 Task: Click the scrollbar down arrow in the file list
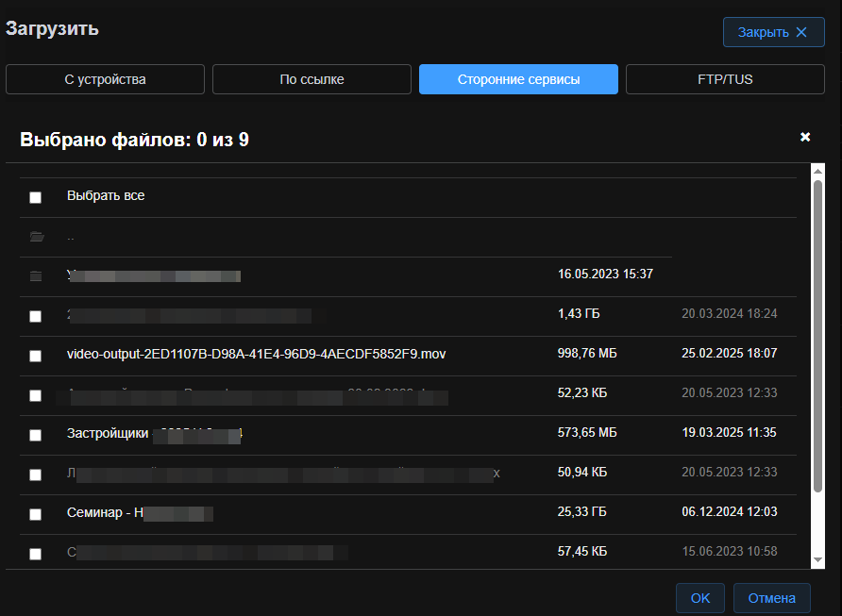click(817, 559)
